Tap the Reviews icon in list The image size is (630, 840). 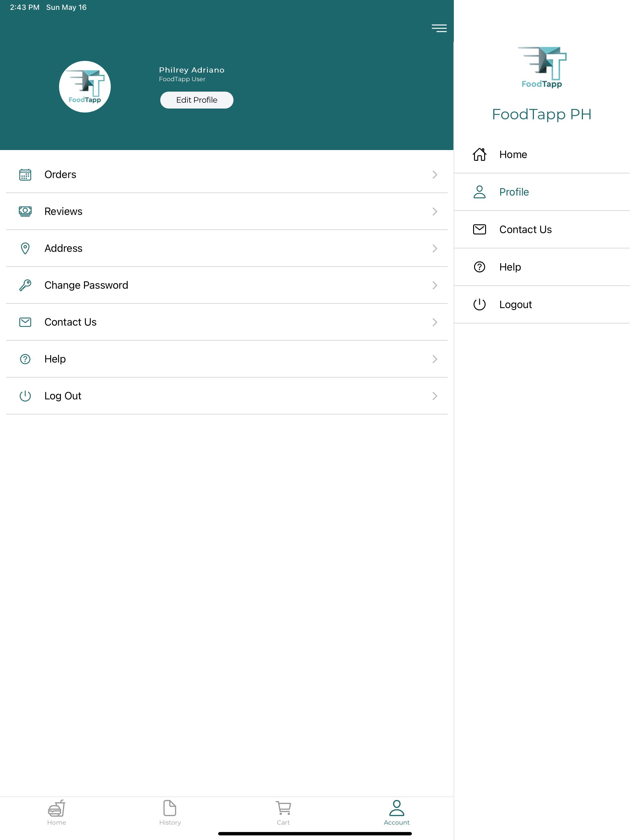point(25,212)
